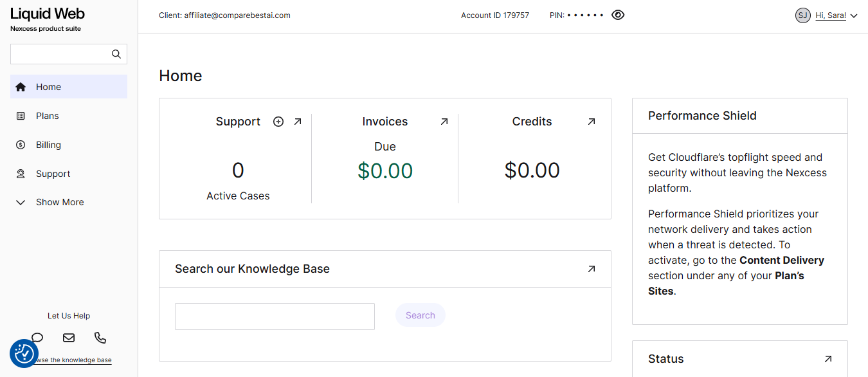Click the Support agent icon in sidebar

point(21,174)
